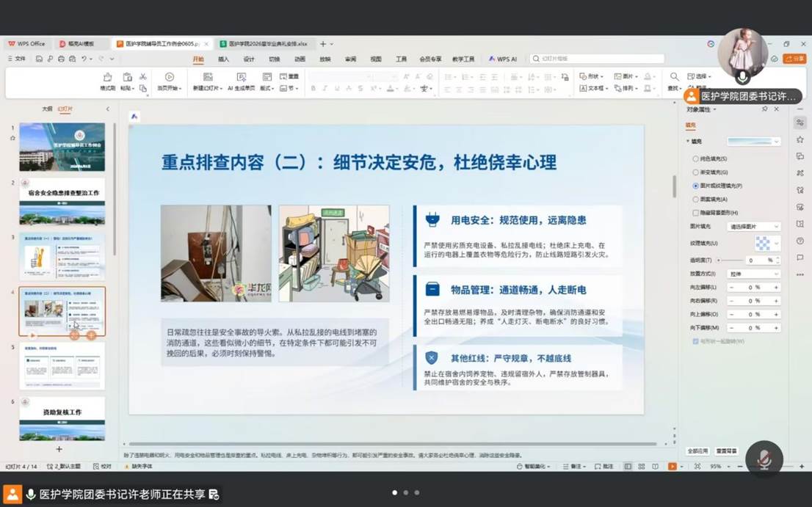Click the 全部应用 button
The width and height of the screenshot is (812, 507).
[x=697, y=451]
